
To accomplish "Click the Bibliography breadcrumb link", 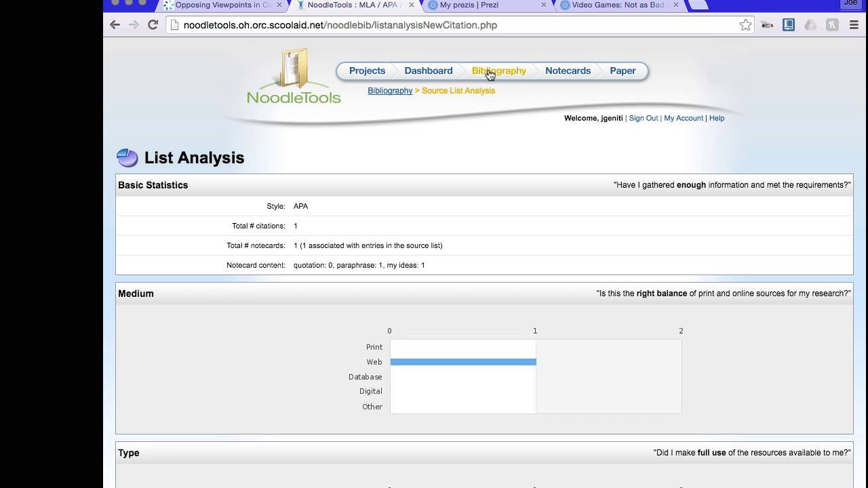I will coord(390,91).
